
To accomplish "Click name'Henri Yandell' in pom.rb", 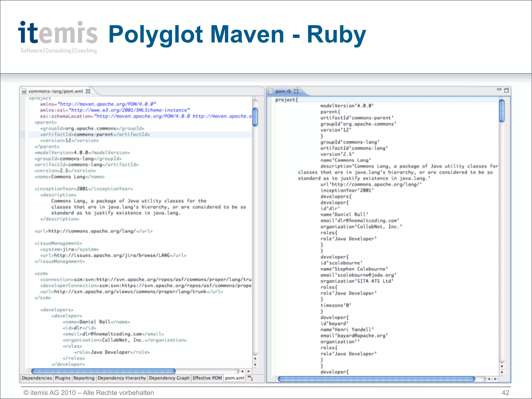I will [x=347, y=329].
